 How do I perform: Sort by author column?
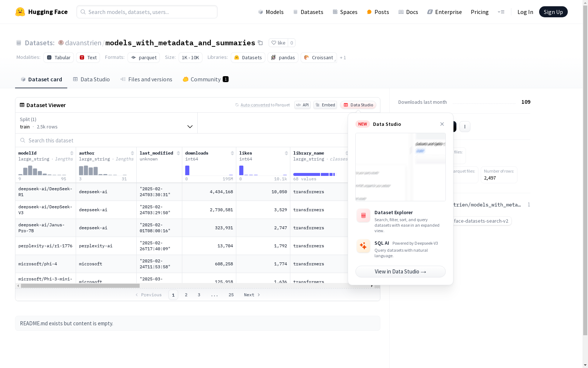point(132,153)
